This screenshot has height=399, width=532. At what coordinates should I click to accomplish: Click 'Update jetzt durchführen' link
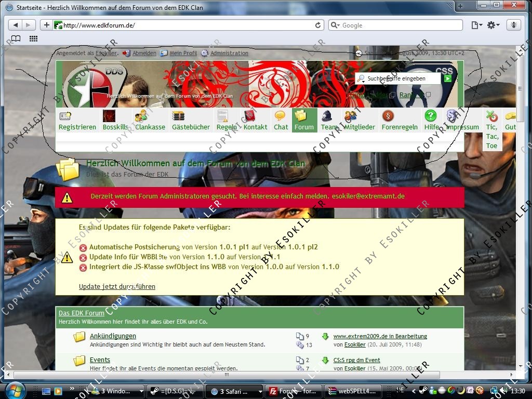pos(117,286)
